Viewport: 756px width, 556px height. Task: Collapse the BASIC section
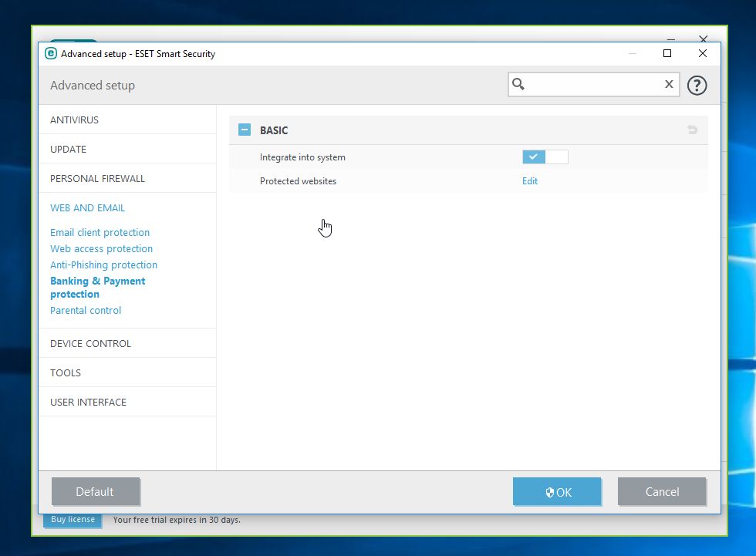(245, 130)
